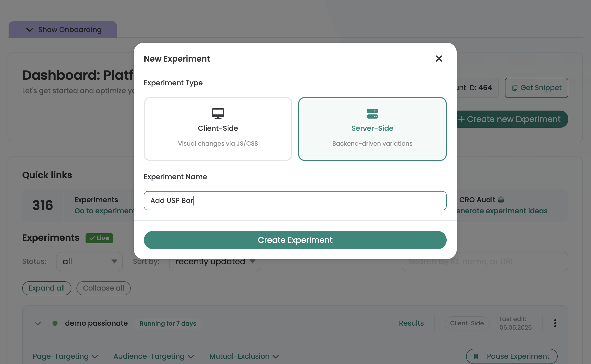Click the Running for 7 days label

click(x=168, y=323)
